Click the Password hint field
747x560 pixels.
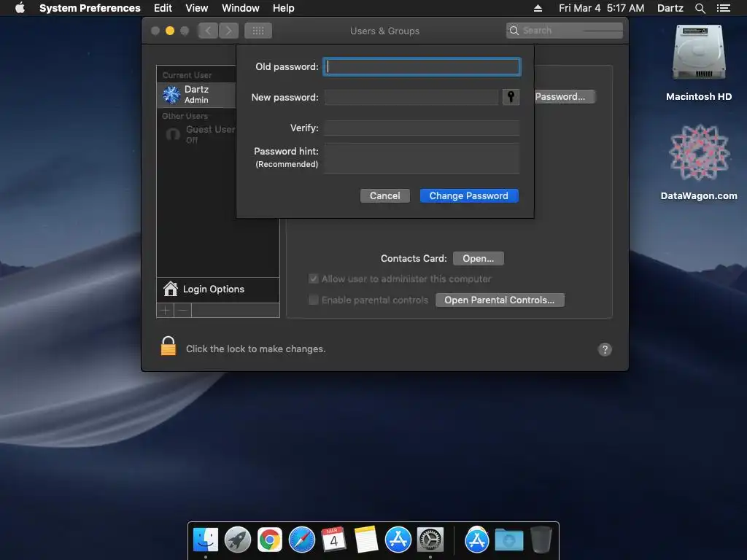point(422,158)
